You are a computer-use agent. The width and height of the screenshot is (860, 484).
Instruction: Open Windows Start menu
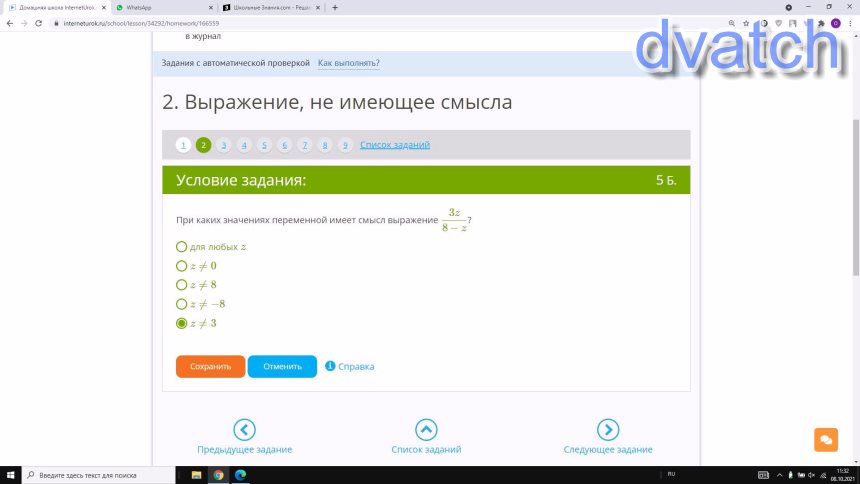click(9, 475)
